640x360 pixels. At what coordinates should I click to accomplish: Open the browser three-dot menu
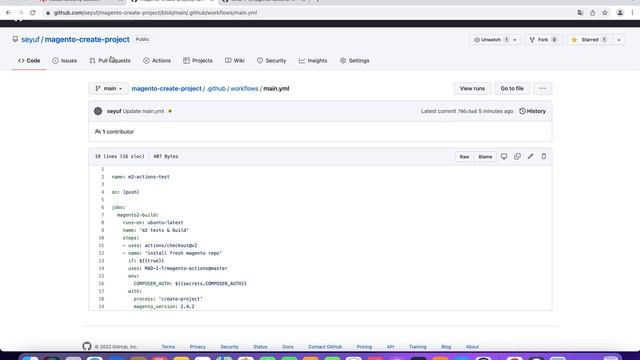pyautogui.click(x=633, y=13)
